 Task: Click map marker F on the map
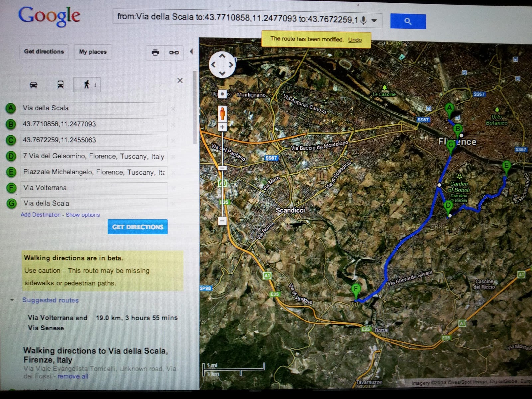(x=356, y=291)
